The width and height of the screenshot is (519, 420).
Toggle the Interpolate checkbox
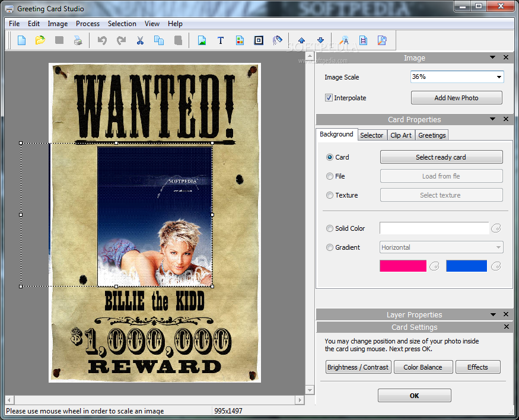pos(329,98)
